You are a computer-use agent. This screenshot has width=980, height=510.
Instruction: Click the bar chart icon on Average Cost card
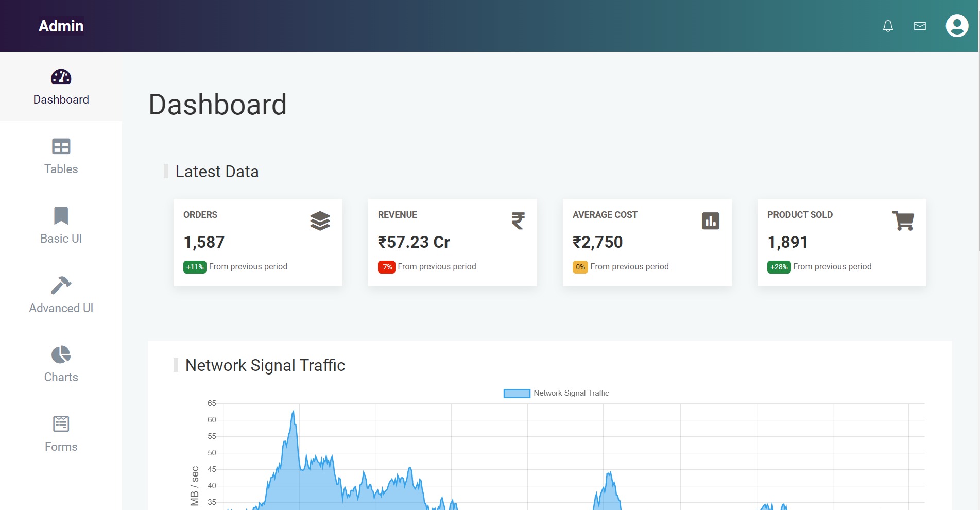tap(711, 221)
